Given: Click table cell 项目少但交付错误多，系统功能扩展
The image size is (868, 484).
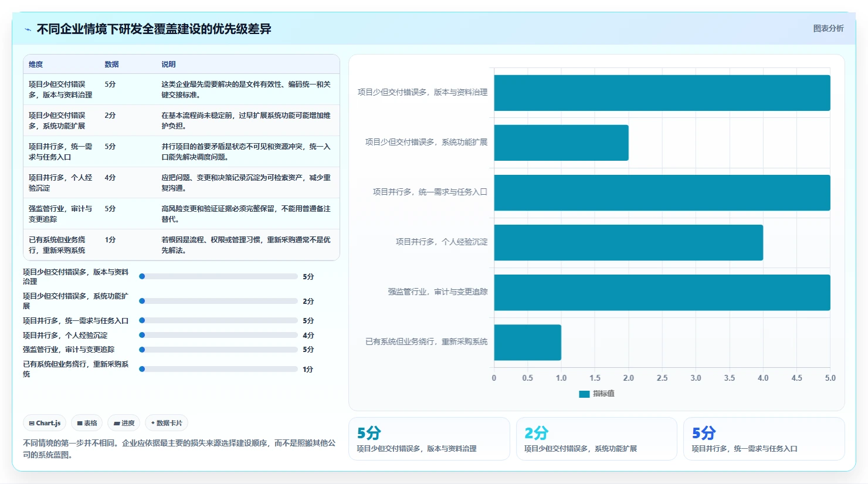Looking at the screenshot, I should coord(61,120).
